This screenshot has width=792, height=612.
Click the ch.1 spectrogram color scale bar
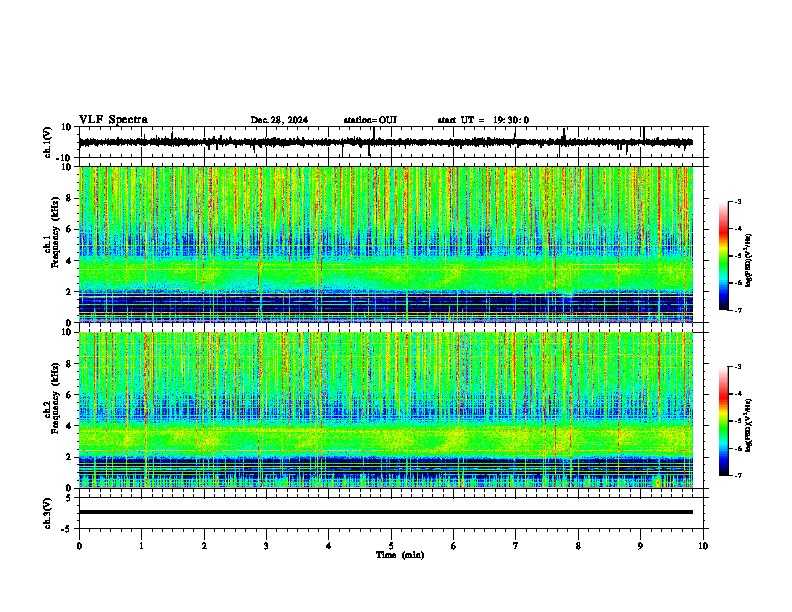(x=723, y=256)
